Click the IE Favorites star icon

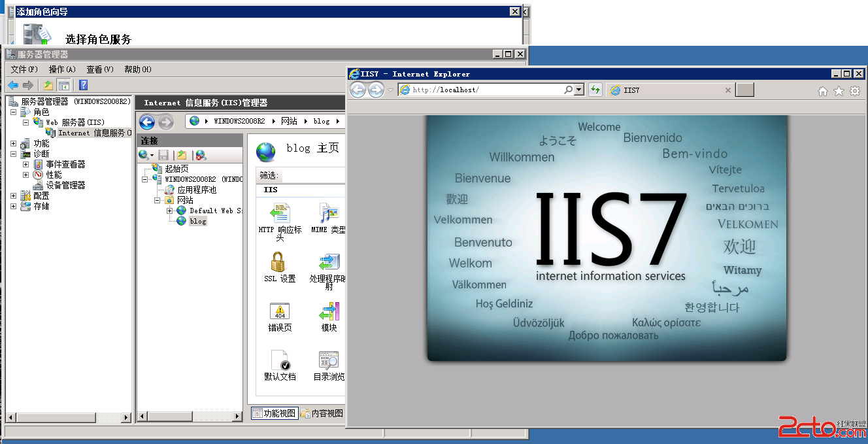tap(839, 91)
